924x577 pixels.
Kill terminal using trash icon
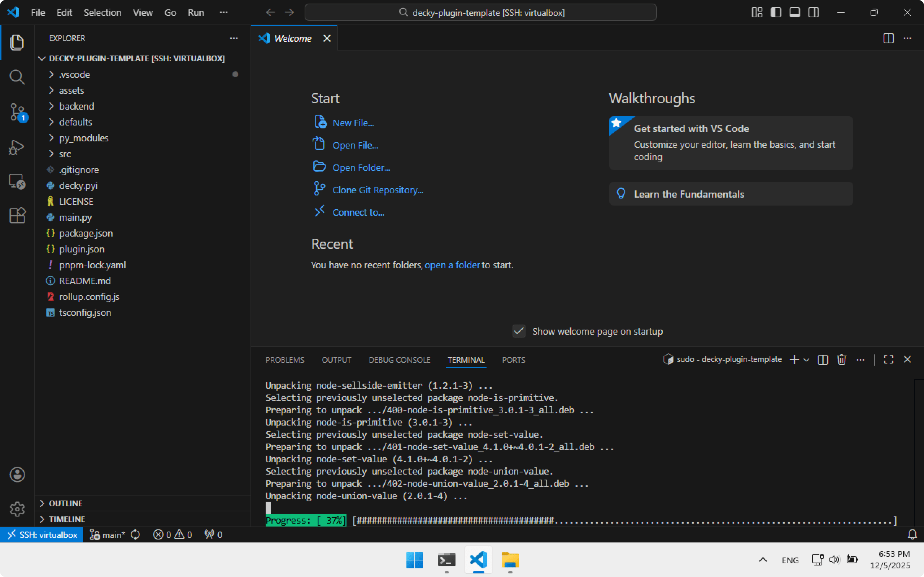pos(842,360)
